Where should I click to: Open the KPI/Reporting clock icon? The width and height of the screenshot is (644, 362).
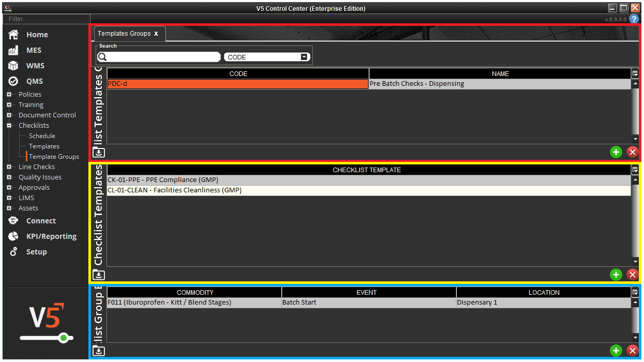13,236
